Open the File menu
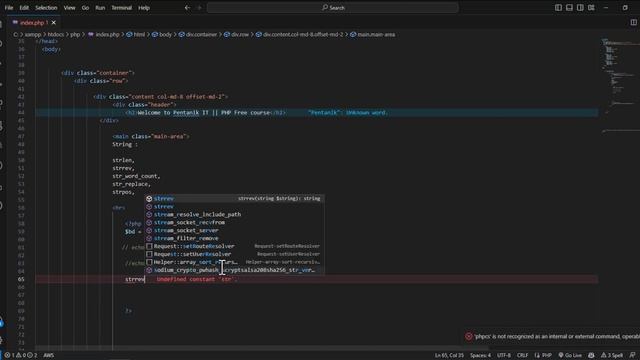The width and height of the screenshot is (640, 360). (9, 7)
